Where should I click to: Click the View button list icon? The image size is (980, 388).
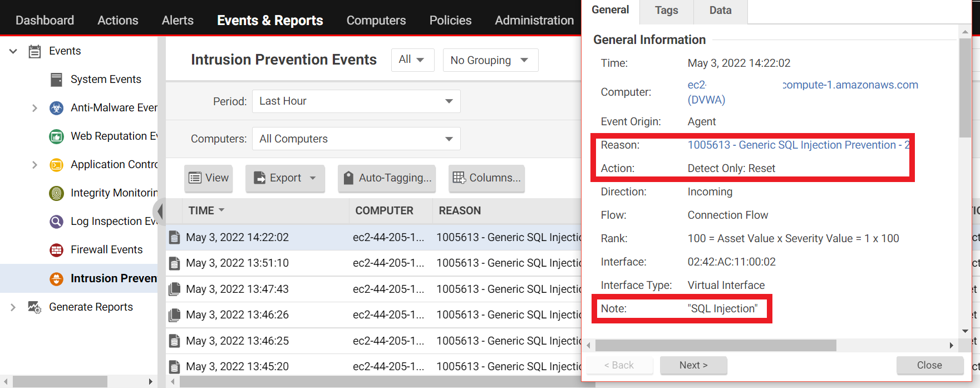tap(195, 178)
